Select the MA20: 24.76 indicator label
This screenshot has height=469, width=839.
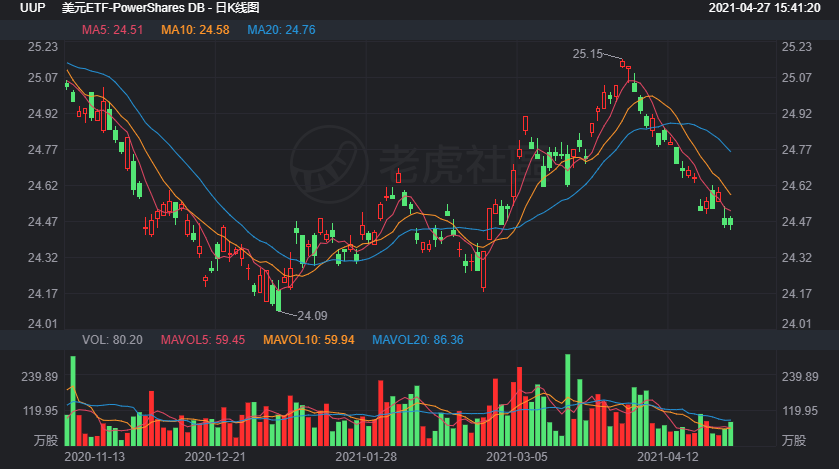[x=281, y=30]
